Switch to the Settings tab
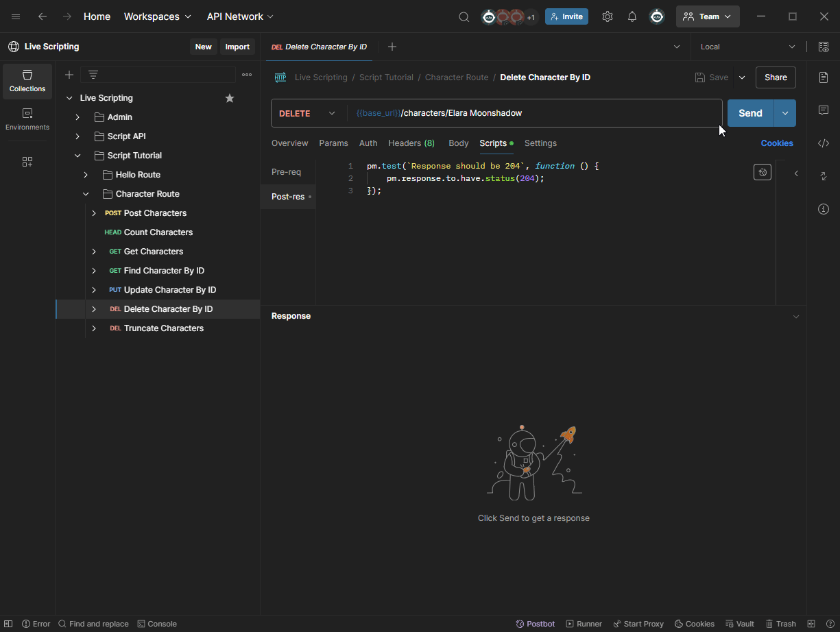 (x=540, y=143)
